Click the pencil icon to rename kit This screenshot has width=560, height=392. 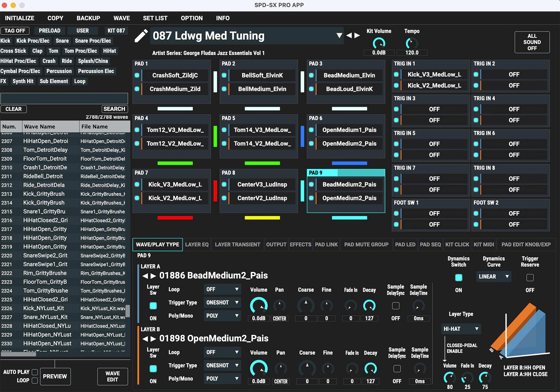click(x=141, y=36)
